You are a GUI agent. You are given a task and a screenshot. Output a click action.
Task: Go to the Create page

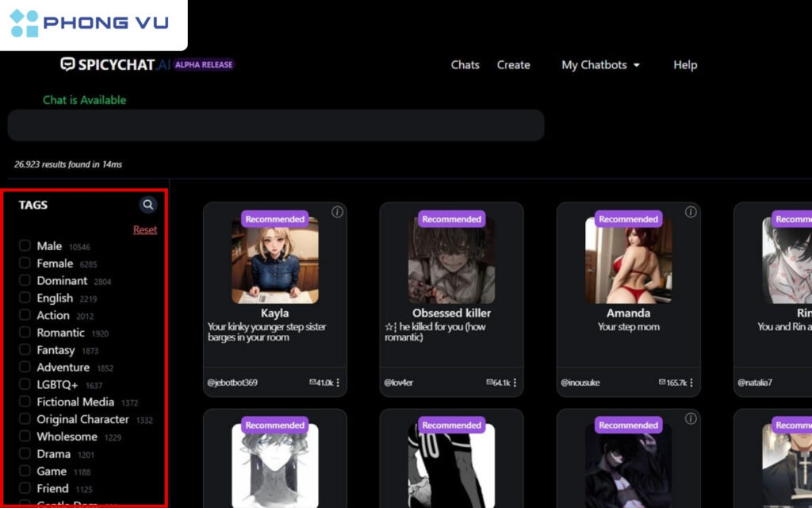coord(513,65)
